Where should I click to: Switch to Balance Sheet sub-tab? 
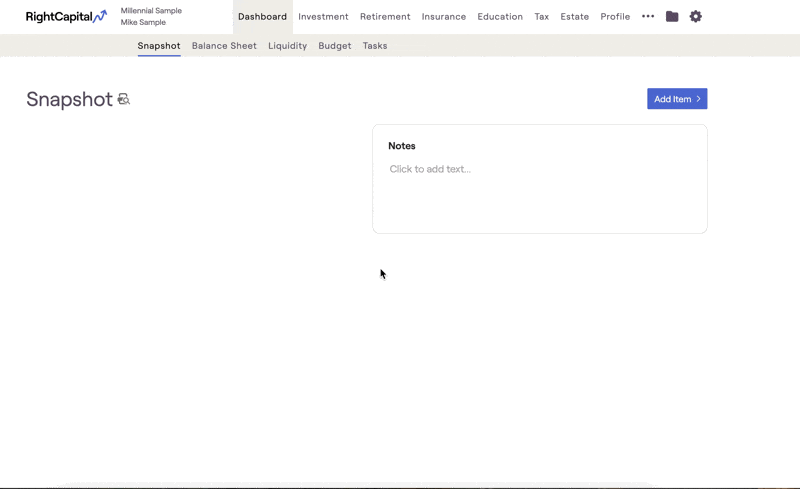click(x=224, y=45)
